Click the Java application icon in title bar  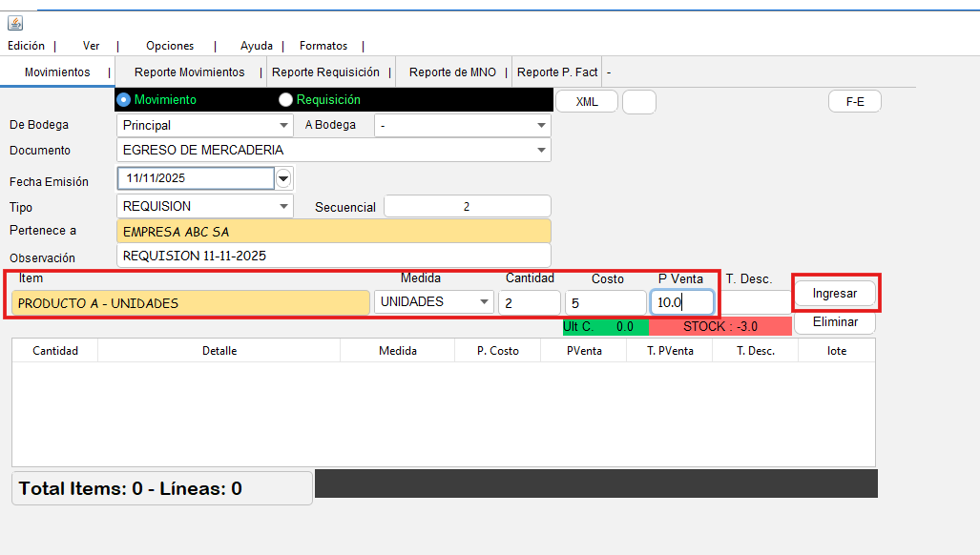point(15,23)
